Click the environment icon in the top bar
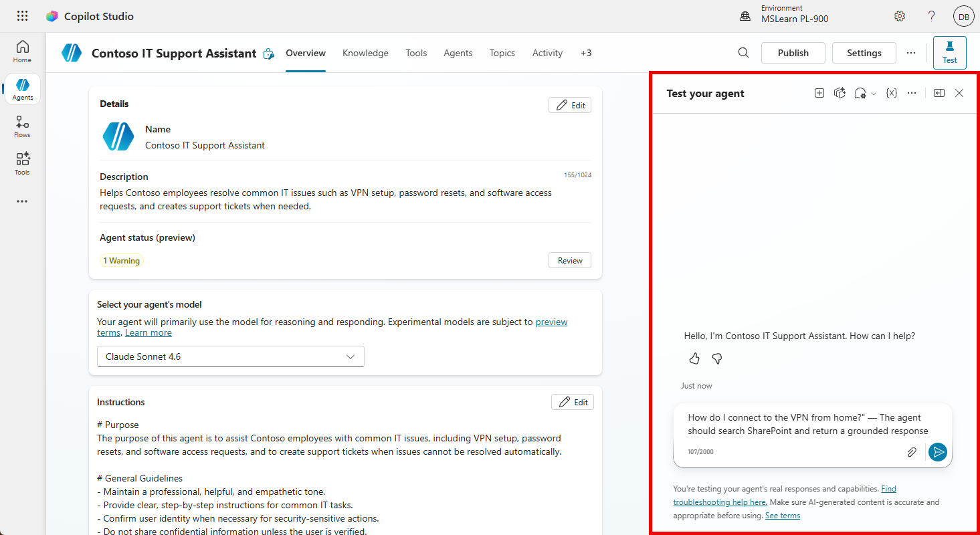The width and height of the screenshot is (980, 535). point(745,17)
